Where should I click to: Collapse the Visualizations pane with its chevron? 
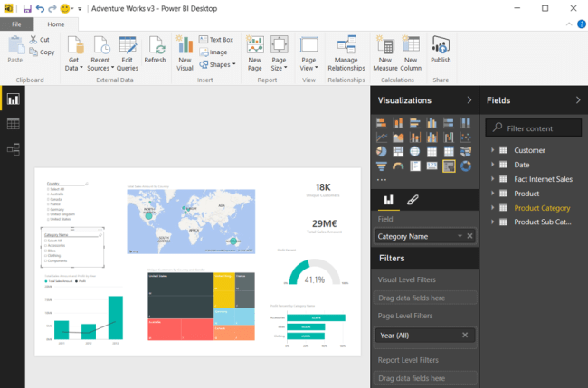469,100
